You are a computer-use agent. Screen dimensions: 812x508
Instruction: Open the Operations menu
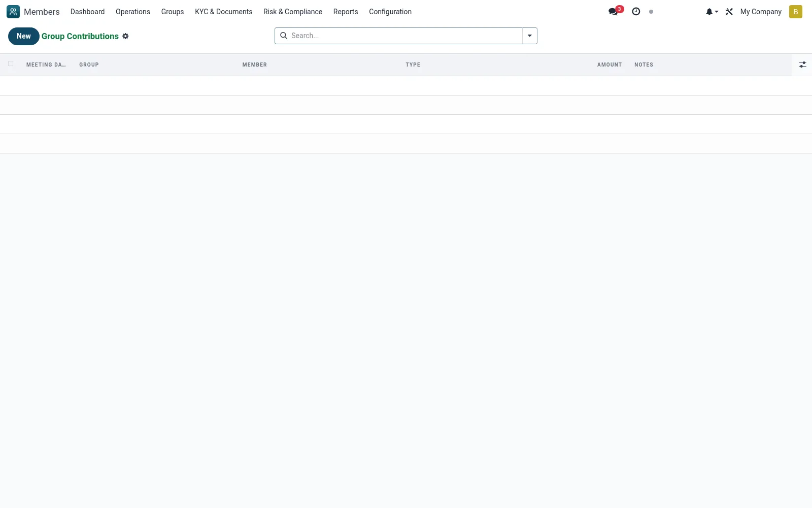coord(133,12)
